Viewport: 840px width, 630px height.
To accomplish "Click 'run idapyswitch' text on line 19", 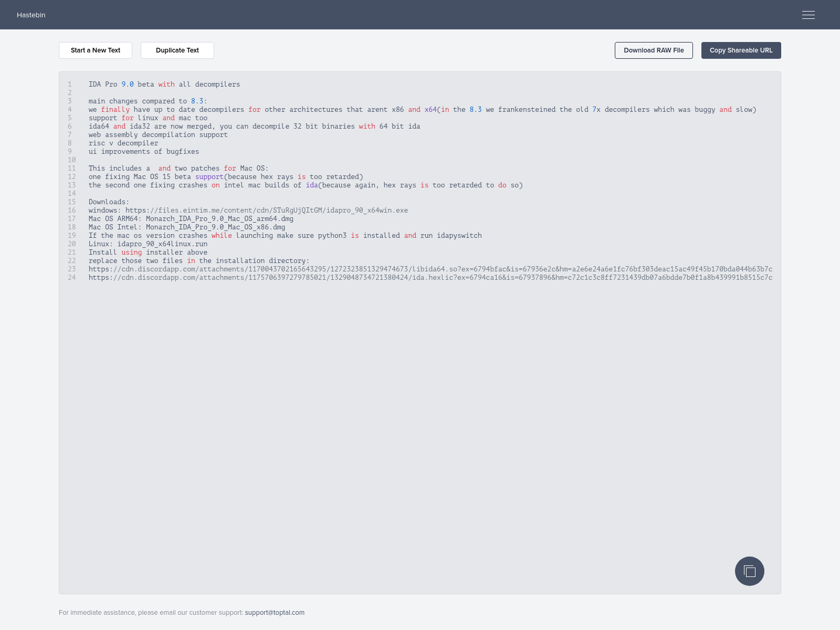I will [x=451, y=236].
